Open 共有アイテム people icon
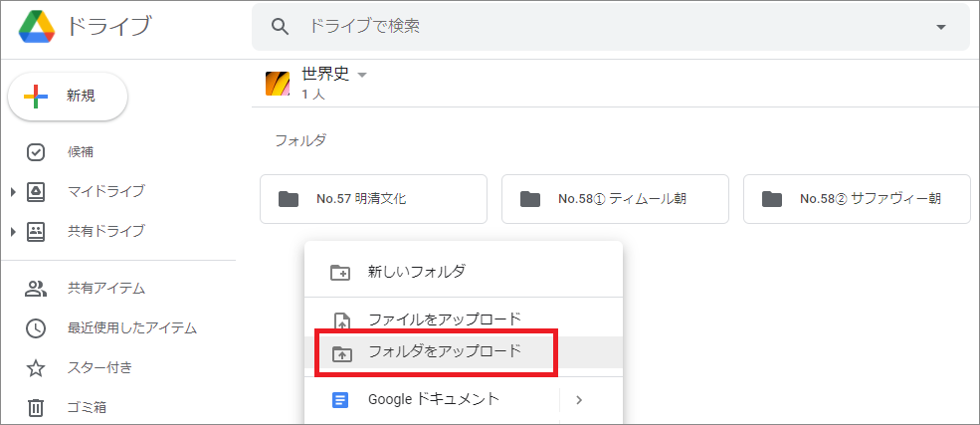This screenshot has width=980, height=425. point(36,288)
